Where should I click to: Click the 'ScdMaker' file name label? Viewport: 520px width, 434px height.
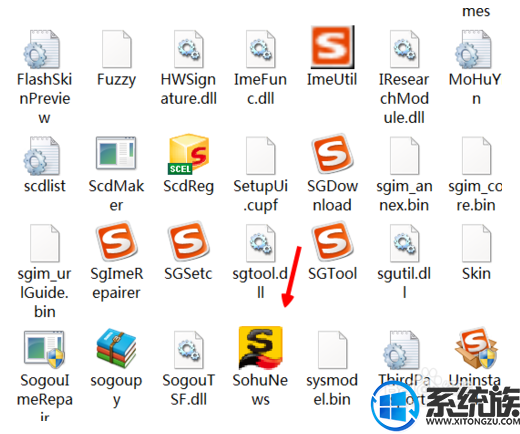(116, 196)
